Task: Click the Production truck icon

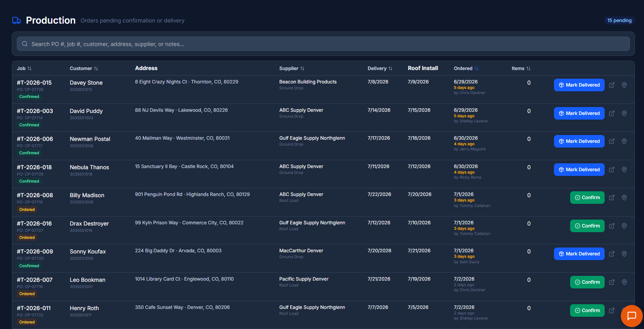Action: [17, 20]
